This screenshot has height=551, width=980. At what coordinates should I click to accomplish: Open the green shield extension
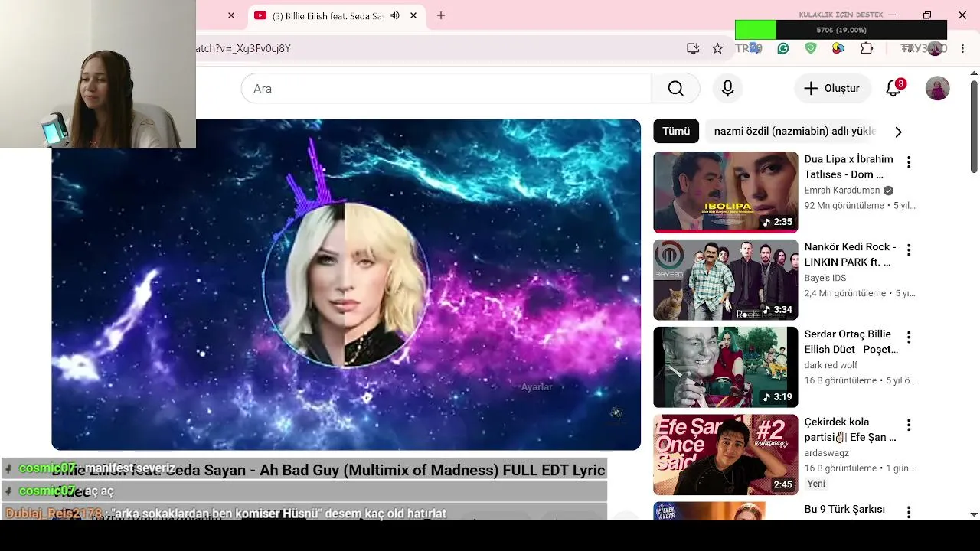click(811, 48)
